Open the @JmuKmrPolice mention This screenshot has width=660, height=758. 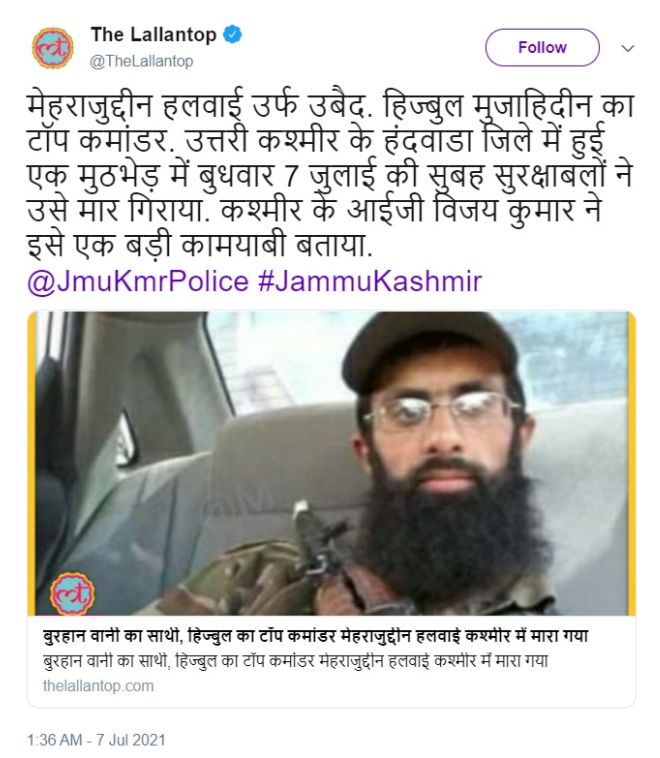138,281
